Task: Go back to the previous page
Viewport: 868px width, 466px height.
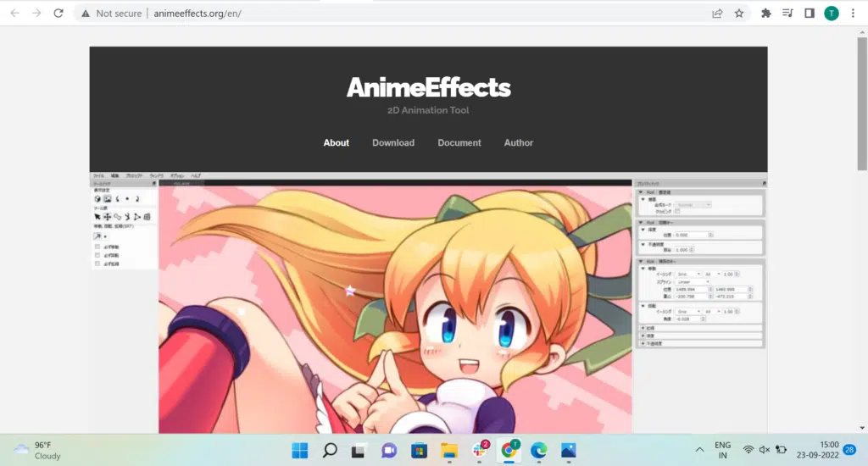Action: click(15, 14)
